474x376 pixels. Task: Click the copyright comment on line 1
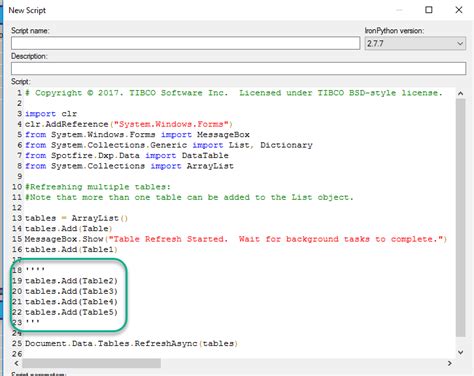coord(234,93)
